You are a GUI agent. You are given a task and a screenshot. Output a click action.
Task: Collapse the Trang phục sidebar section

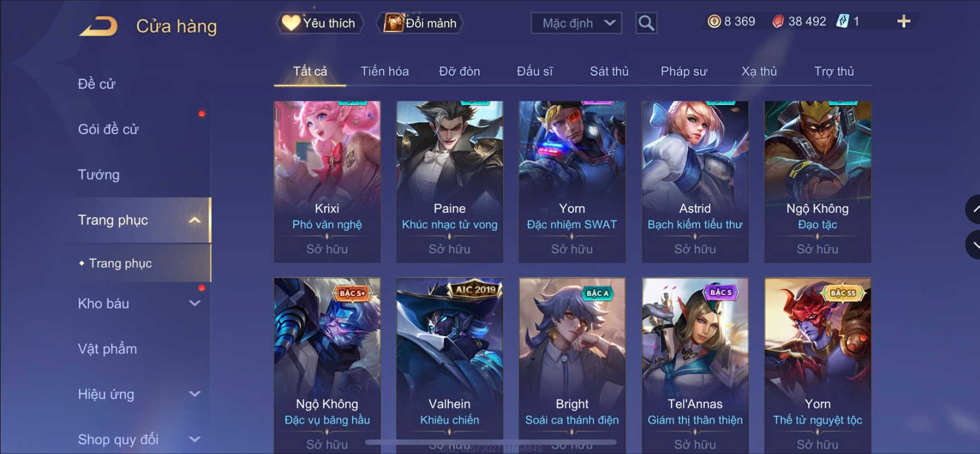click(x=194, y=220)
